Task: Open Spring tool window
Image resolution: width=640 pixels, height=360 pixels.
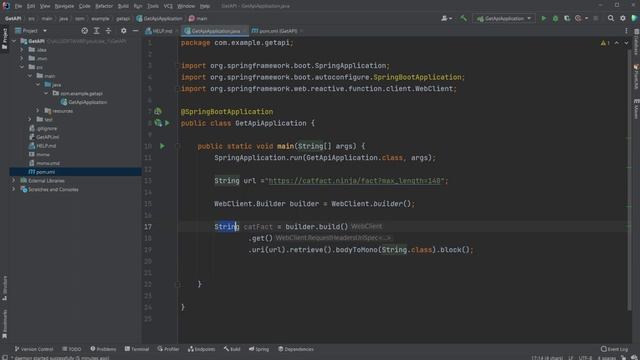Action: pyautogui.click(x=259, y=349)
